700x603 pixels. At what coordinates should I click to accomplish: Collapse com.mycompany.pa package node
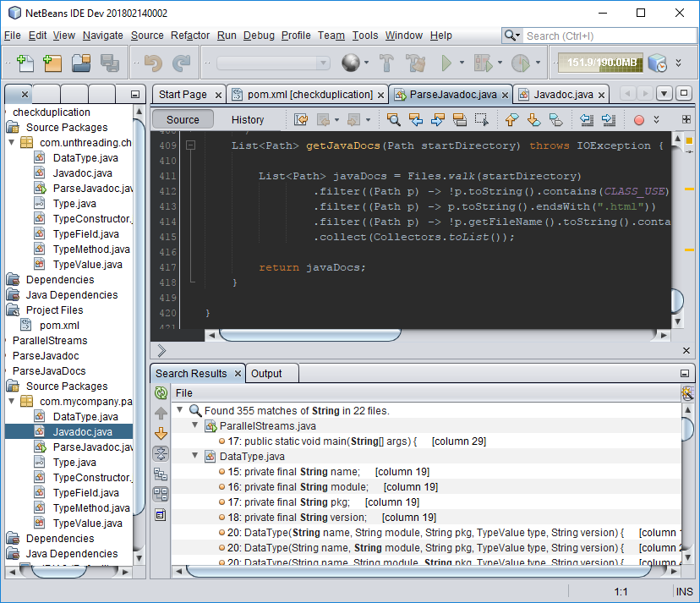[x=12, y=401]
